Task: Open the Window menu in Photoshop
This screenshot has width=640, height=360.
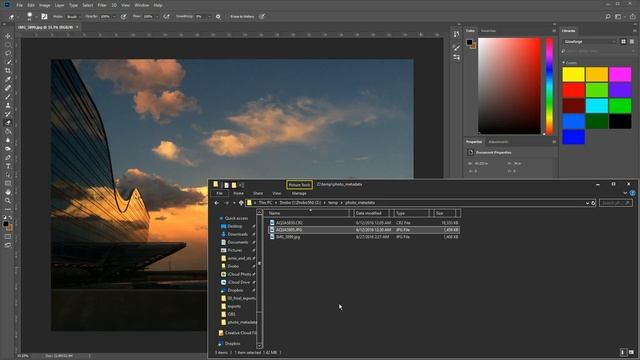Action: pos(142,5)
